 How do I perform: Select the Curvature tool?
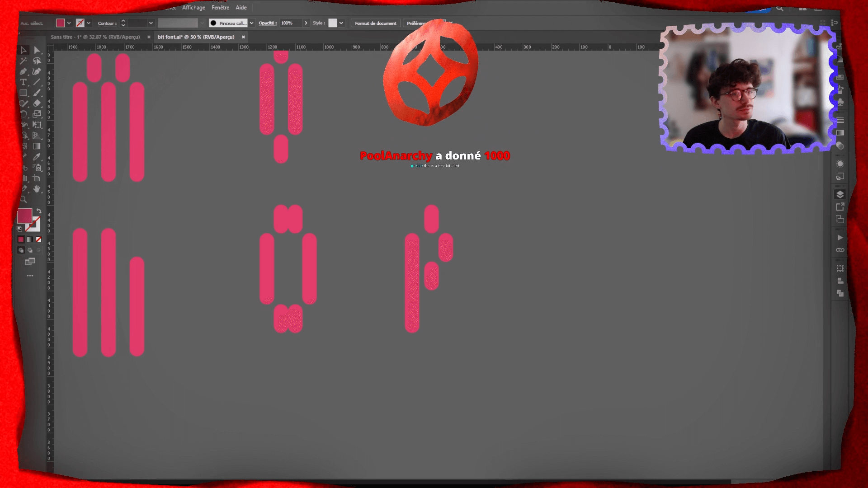[x=37, y=71]
